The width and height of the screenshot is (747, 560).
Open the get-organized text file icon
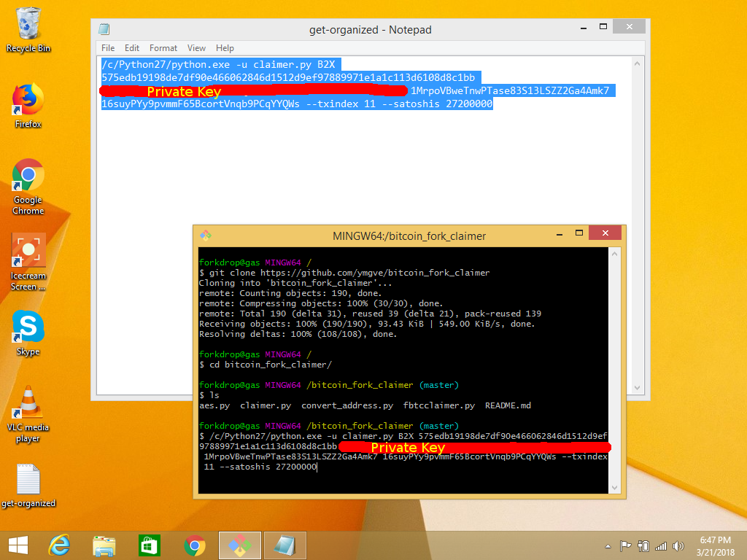[28, 479]
